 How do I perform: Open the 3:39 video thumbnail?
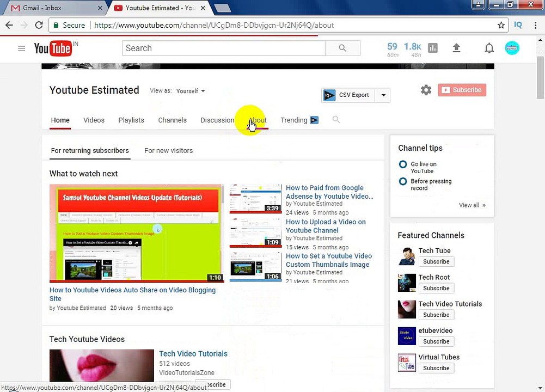click(255, 199)
